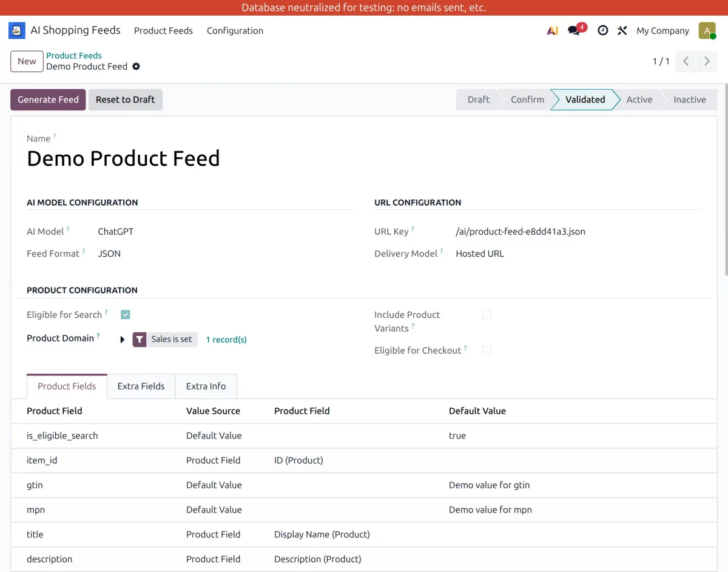
Task: Open the developer tools wrench icon
Action: [x=622, y=30]
